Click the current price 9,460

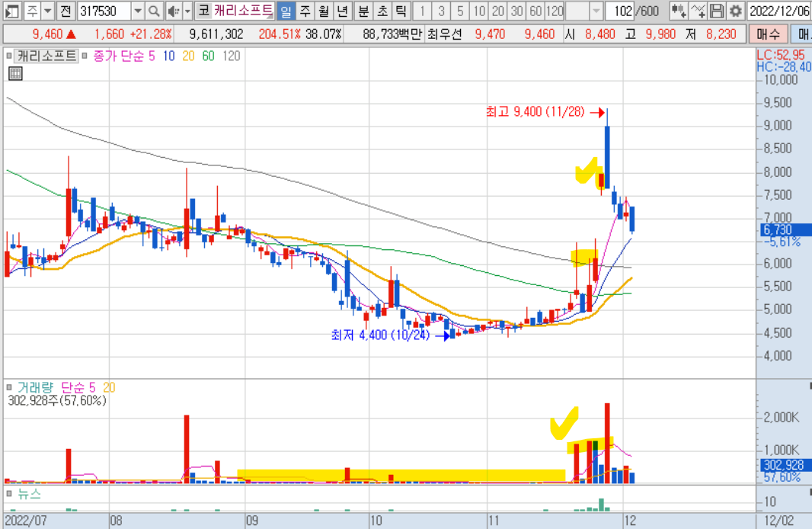pos(47,34)
